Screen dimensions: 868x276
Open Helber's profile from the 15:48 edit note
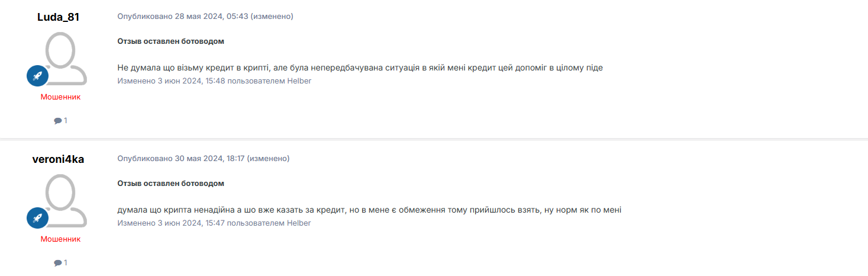[x=299, y=81]
